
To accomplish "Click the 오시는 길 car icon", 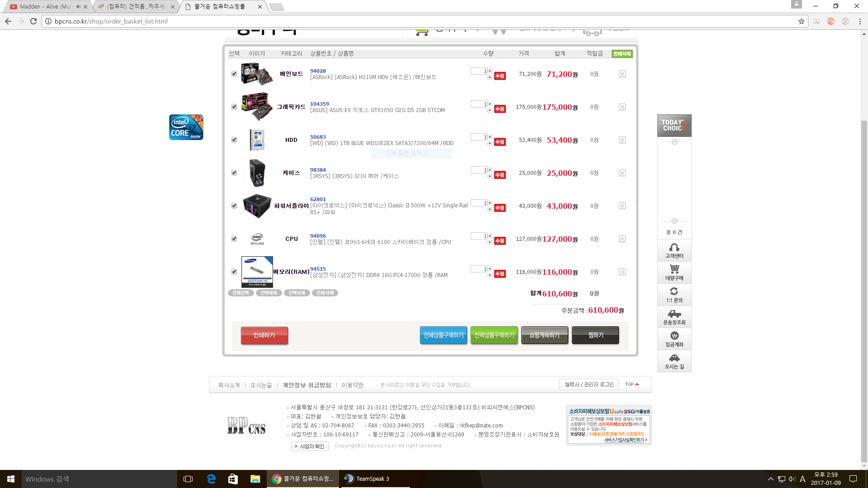I will tap(674, 358).
